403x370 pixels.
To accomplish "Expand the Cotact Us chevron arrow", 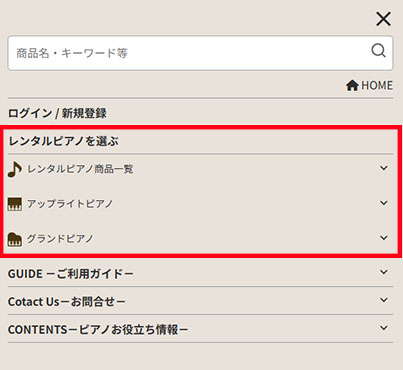I will [x=384, y=300].
